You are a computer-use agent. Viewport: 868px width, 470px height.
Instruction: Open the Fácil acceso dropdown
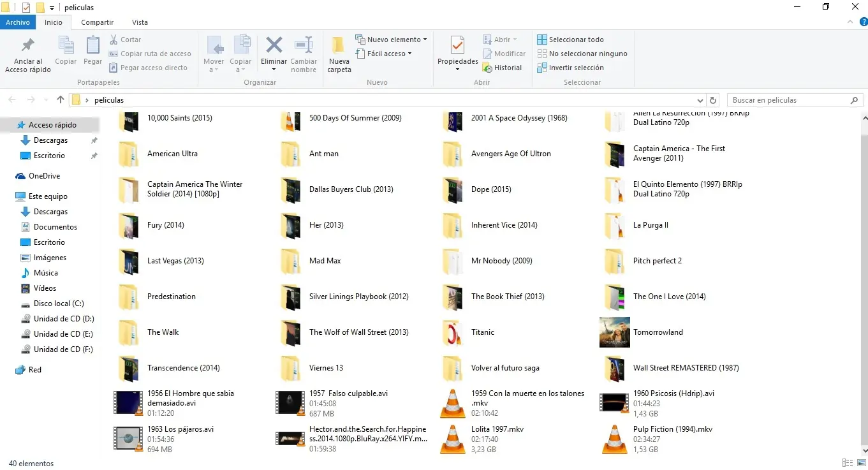click(x=409, y=54)
